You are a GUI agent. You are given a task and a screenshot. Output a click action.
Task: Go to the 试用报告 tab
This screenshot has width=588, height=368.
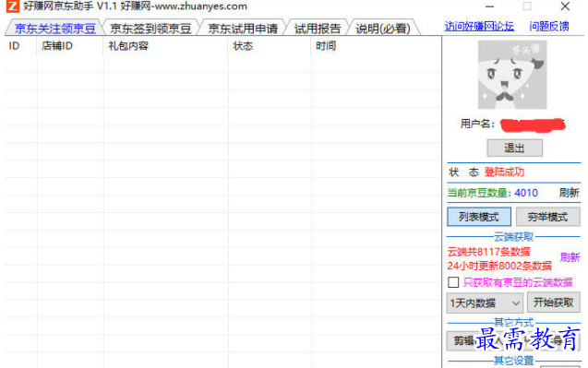click(318, 29)
